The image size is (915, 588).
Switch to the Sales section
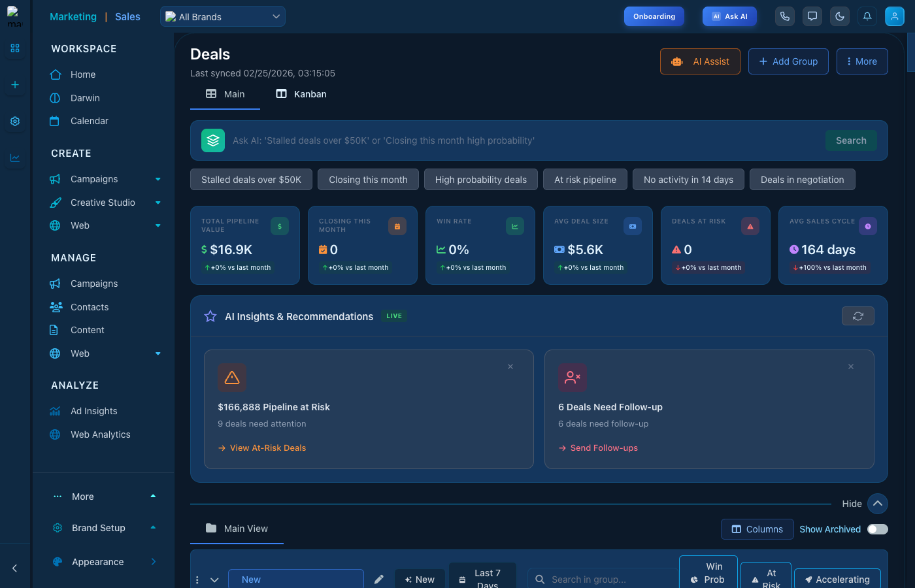coord(127,16)
